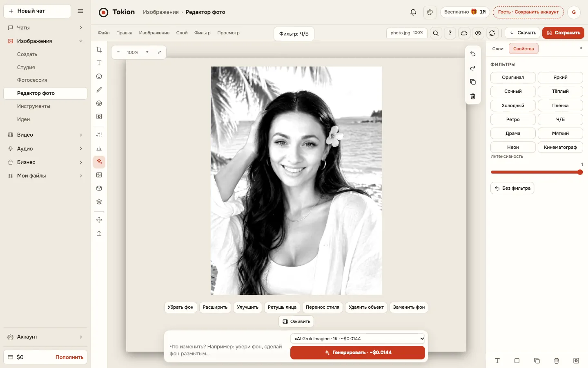Toggle the eye preview icon

478,33
